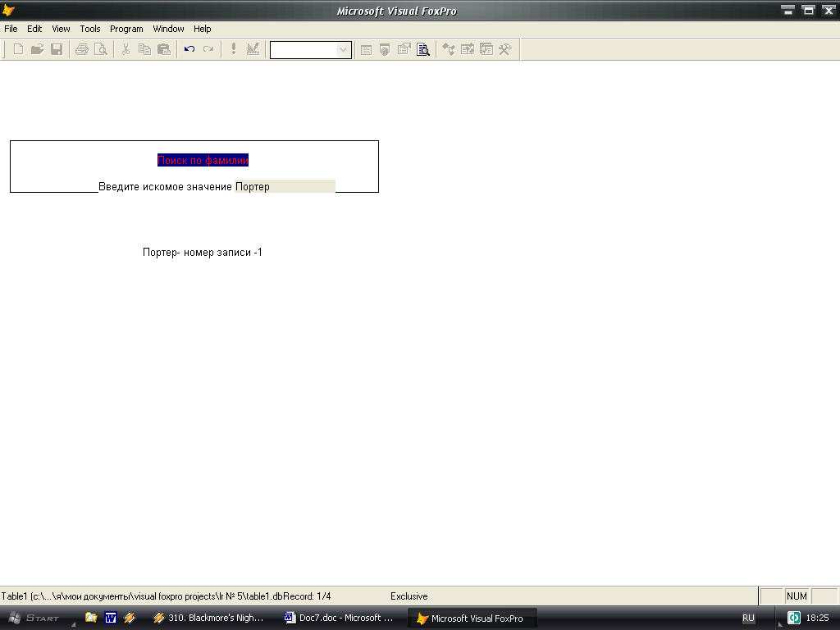Image resolution: width=840 pixels, height=630 pixels.
Task: Click the Open file toolbar icon
Action: coord(37,49)
